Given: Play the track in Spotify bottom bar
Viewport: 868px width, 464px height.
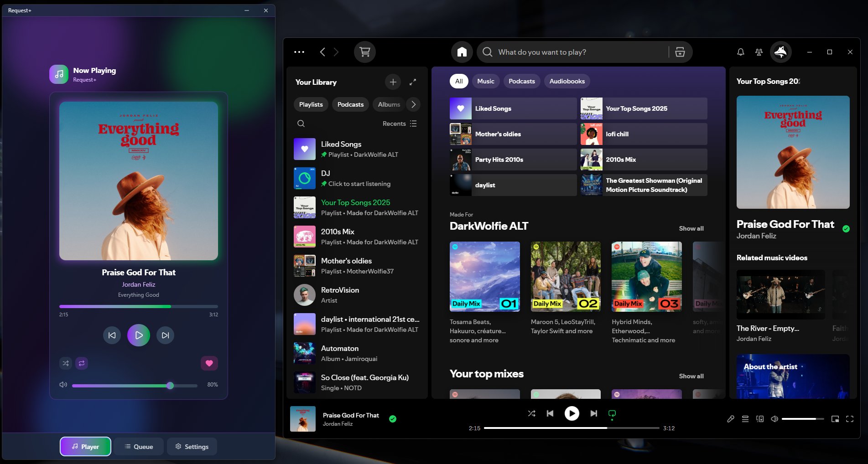Looking at the screenshot, I should (x=572, y=413).
